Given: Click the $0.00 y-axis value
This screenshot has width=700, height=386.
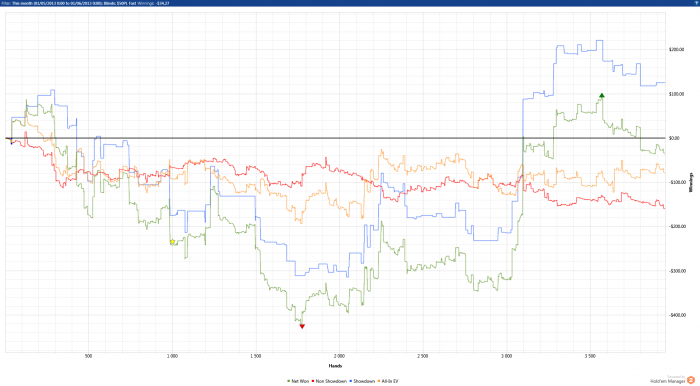Looking at the screenshot, I should coord(674,138).
